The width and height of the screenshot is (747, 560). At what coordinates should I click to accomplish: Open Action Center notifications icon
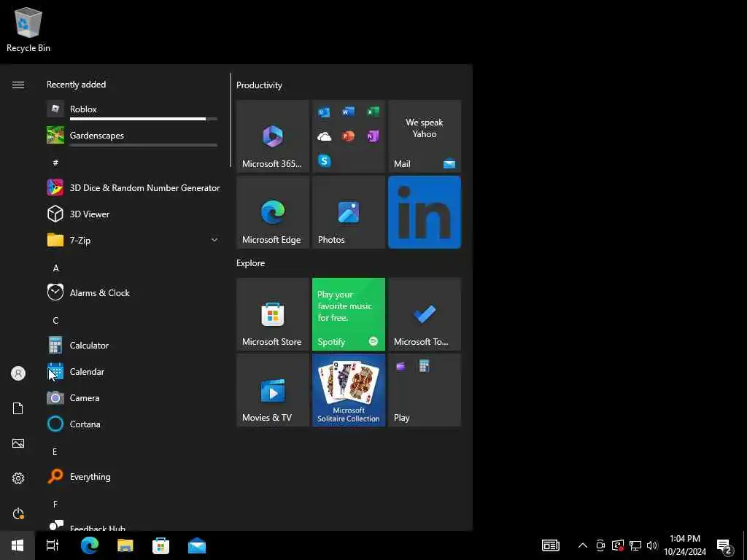724,546
